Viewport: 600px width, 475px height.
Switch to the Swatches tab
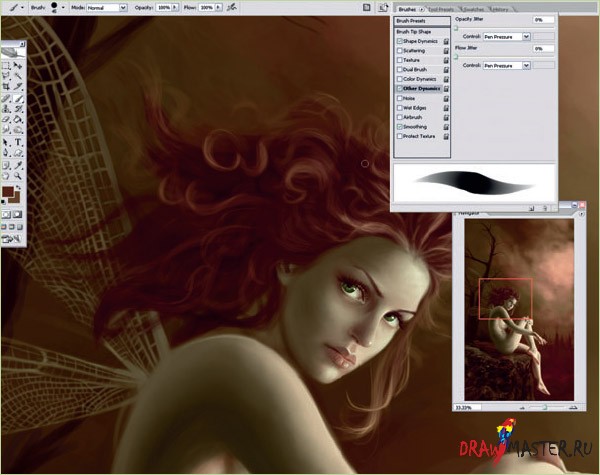[x=475, y=9]
